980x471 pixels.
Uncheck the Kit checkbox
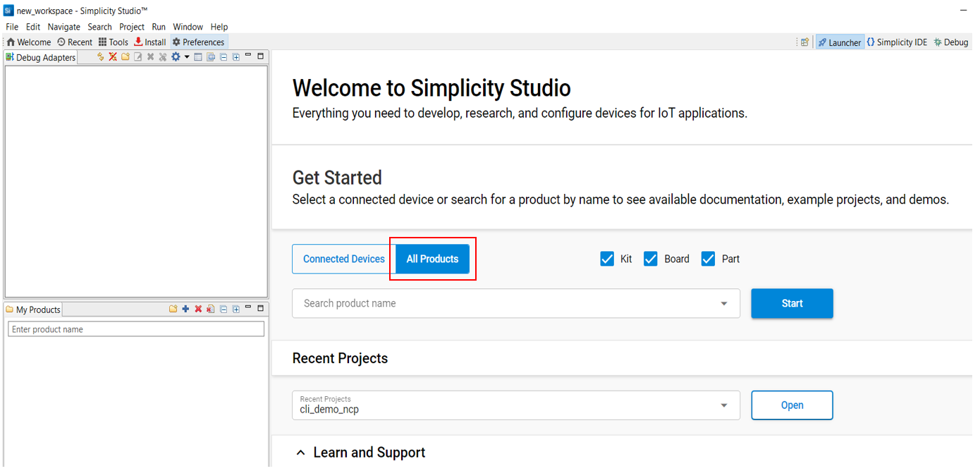pyautogui.click(x=607, y=259)
